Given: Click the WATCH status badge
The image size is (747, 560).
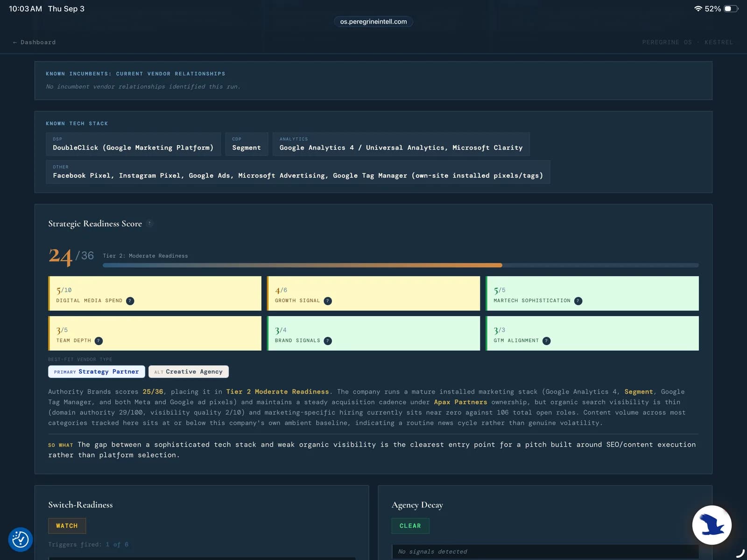Looking at the screenshot, I should click(x=67, y=526).
